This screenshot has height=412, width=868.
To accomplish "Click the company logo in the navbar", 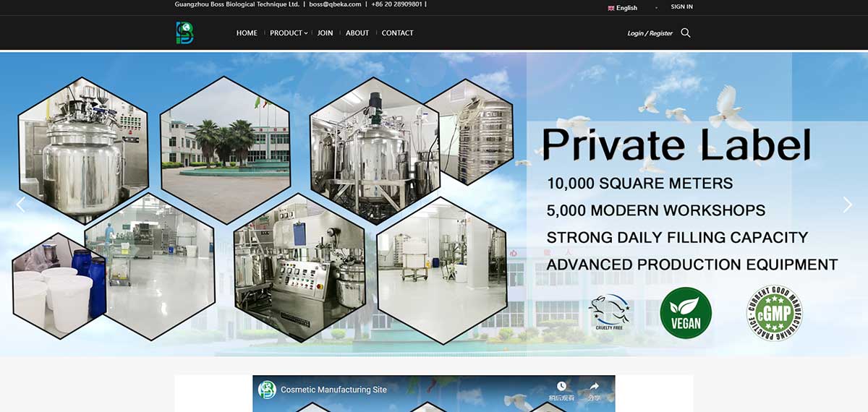I will (x=185, y=33).
